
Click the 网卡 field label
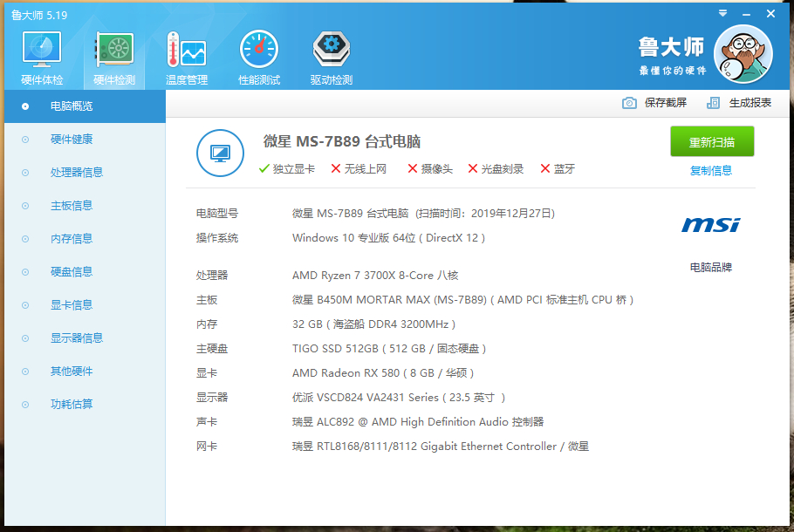pyautogui.click(x=207, y=447)
